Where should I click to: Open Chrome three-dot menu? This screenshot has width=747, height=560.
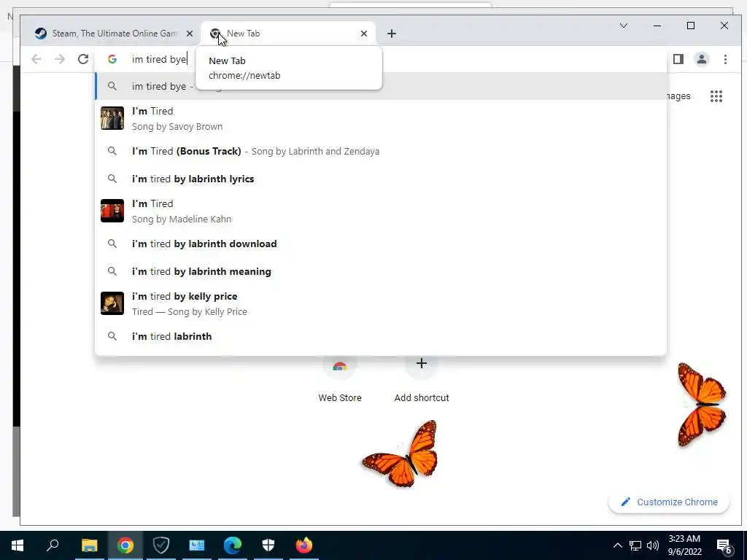click(x=725, y=59)
